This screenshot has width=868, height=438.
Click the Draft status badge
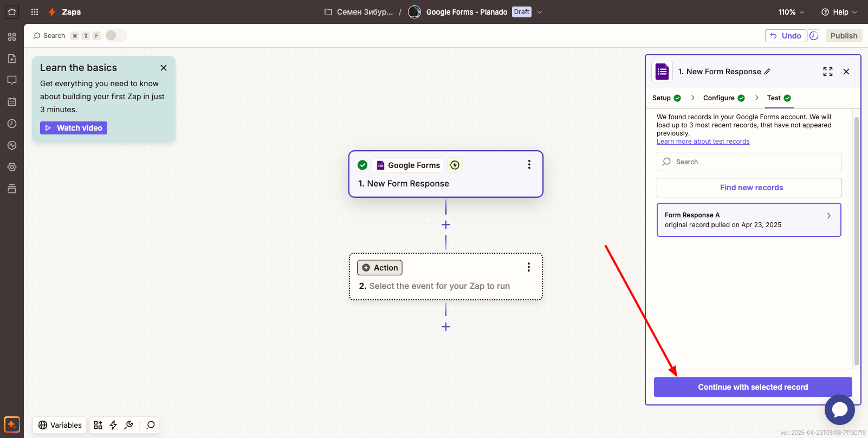(522, 12)
